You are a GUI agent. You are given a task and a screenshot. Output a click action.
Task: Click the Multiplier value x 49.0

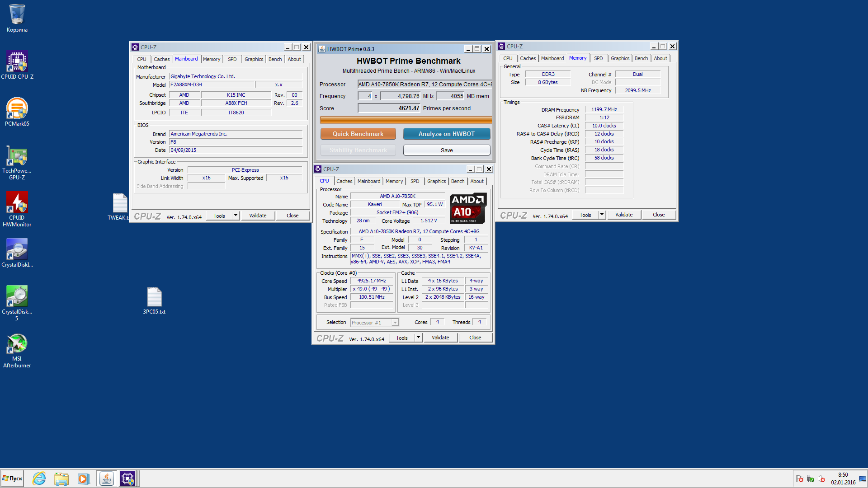(x=372, y=289)
